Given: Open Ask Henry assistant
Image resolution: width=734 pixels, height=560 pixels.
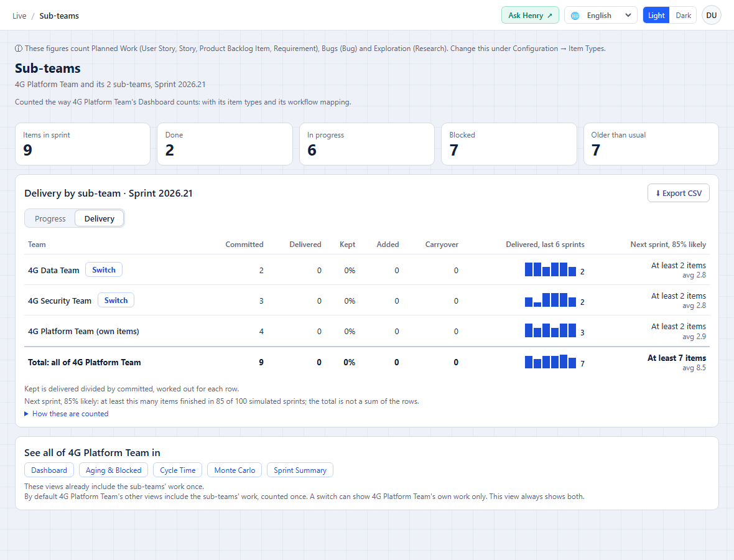Looking at the screenshot, I should click(x=530, y=16).
